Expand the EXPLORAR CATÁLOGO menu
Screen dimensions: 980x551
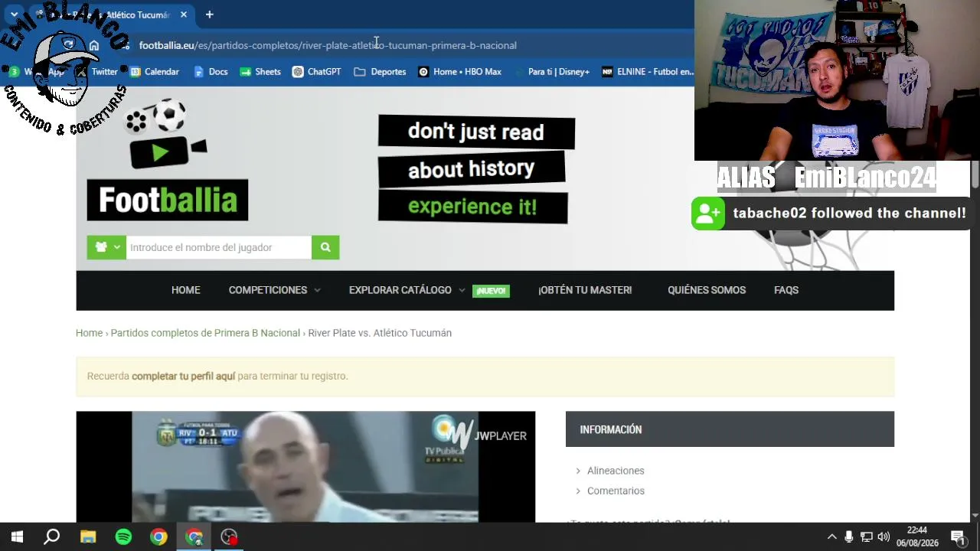click(407, 290)
